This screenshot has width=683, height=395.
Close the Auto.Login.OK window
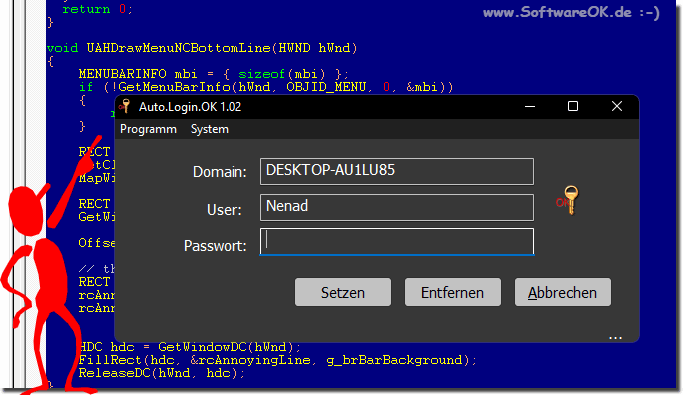click(x=617, y=106)
